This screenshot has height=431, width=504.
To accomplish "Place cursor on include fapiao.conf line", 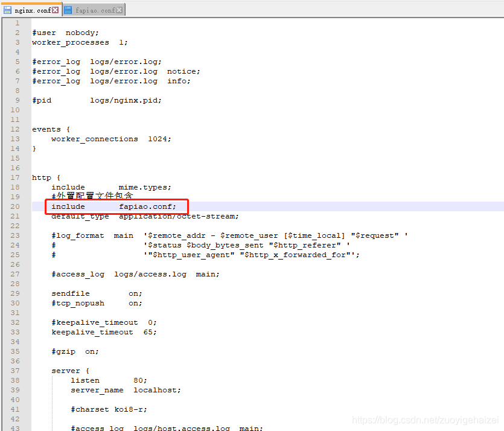I will point(114,206).
